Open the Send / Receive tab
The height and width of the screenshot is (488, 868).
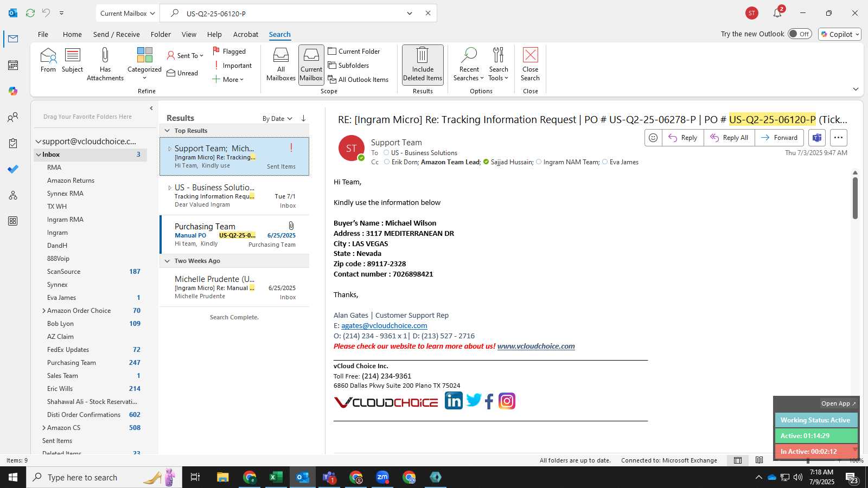(116, 34)
